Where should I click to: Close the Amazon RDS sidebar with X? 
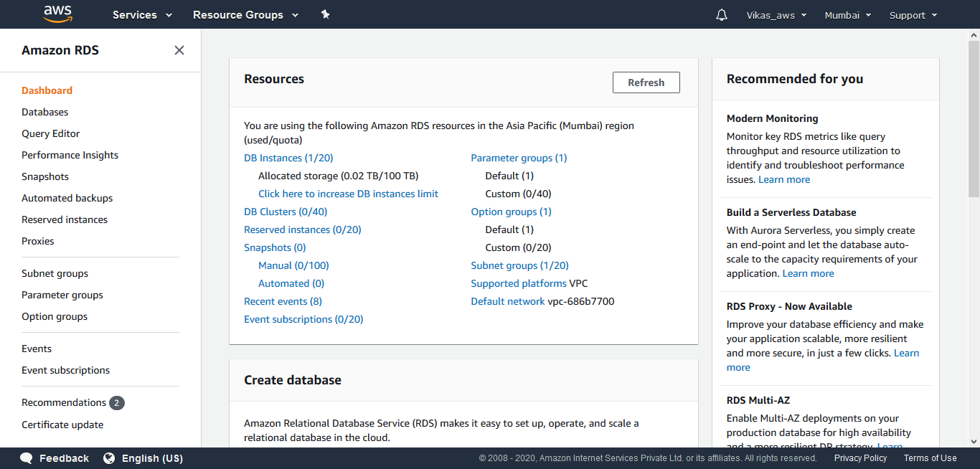click(x=179, y=50)
